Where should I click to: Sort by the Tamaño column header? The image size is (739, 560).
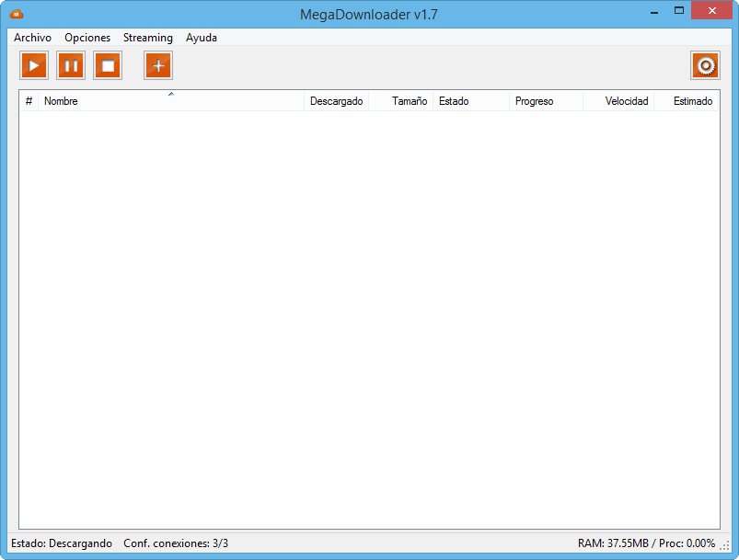point(401,101)
